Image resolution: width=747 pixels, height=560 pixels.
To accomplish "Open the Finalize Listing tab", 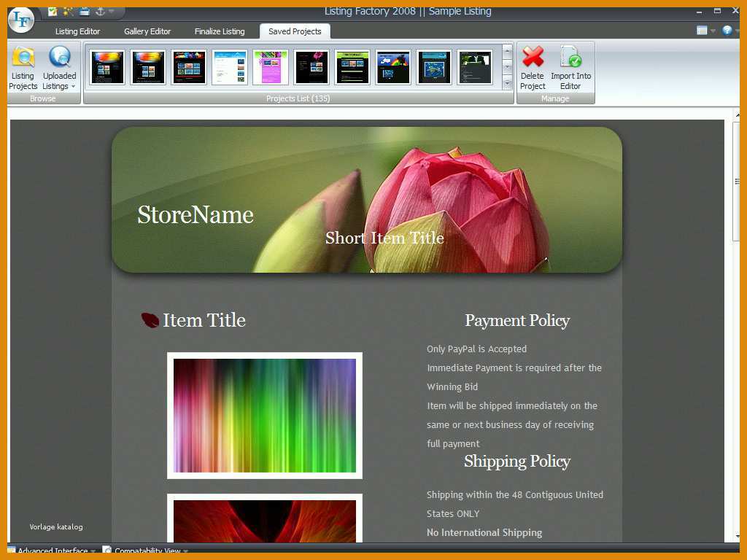I will (x=220, y=31).
